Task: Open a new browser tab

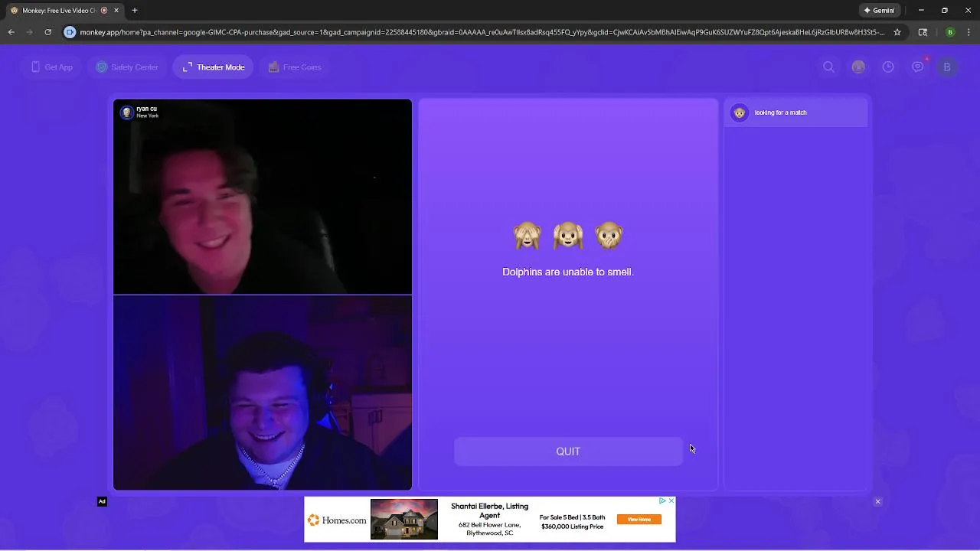Action: click(x=135, y=11)
